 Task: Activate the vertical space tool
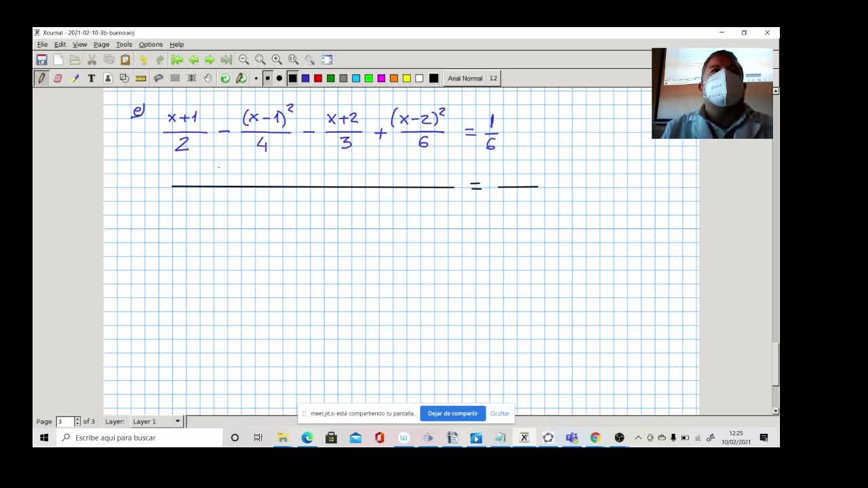tap(191, 79)
